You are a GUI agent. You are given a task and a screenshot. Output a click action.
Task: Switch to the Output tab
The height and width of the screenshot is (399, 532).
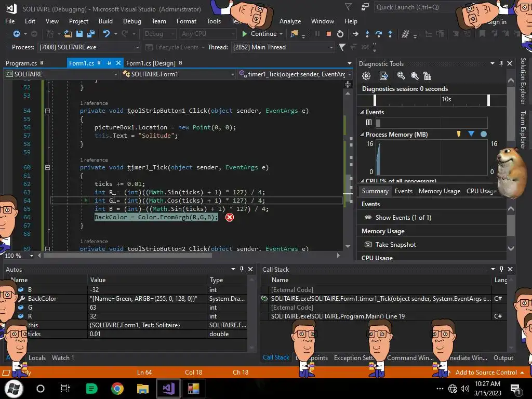point(503,357)
